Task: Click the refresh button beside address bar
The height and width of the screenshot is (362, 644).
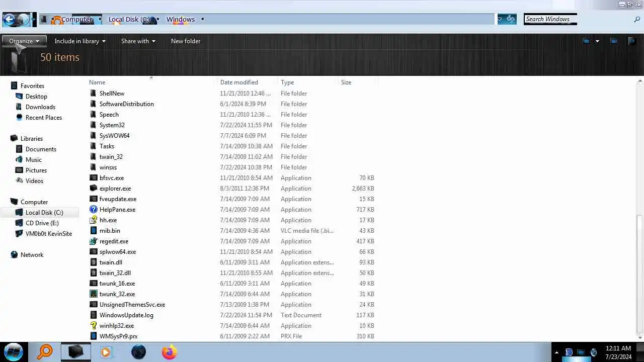Action: pyautogui.click(x=511, y=19)
